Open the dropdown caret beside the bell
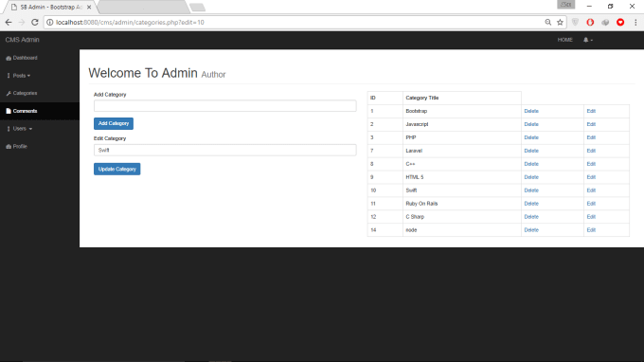This screenshot has height=362, width=644. [x=591, y=40]
